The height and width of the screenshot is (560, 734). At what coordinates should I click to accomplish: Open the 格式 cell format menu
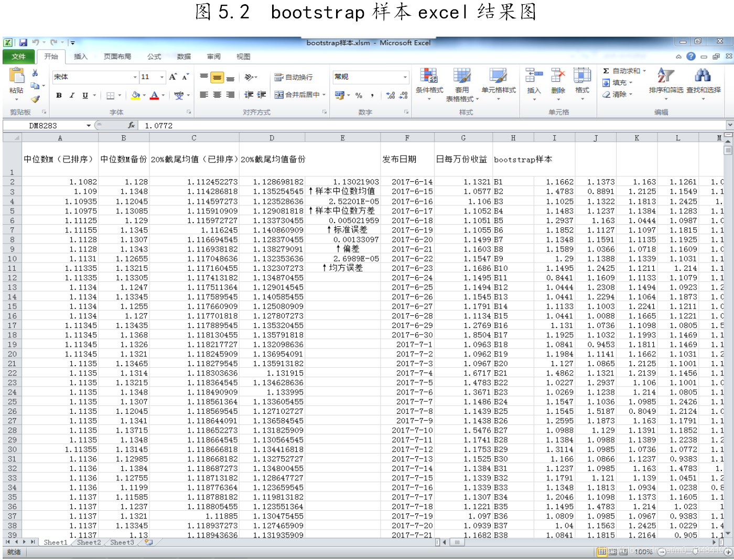[x=582, y=84]
